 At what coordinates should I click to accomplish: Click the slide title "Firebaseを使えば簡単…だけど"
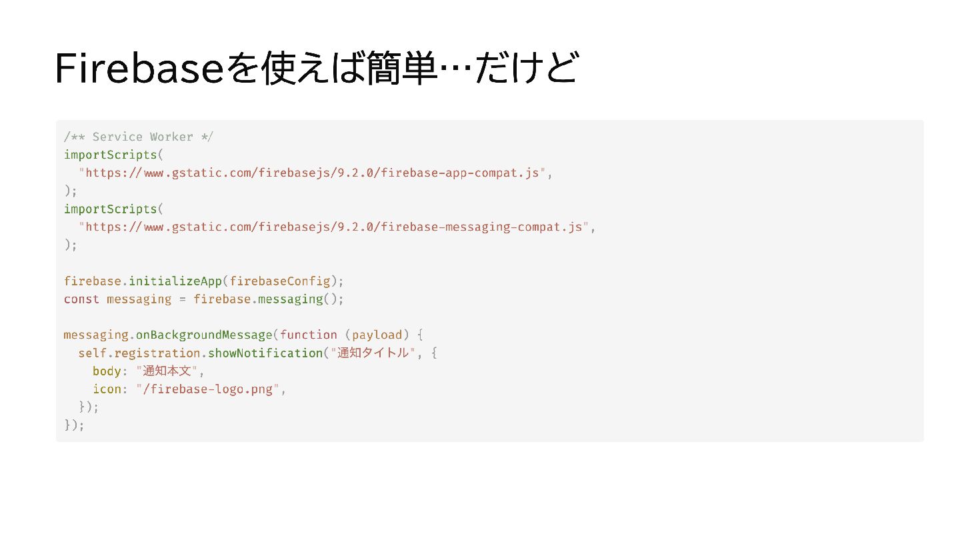click(317, 68)
